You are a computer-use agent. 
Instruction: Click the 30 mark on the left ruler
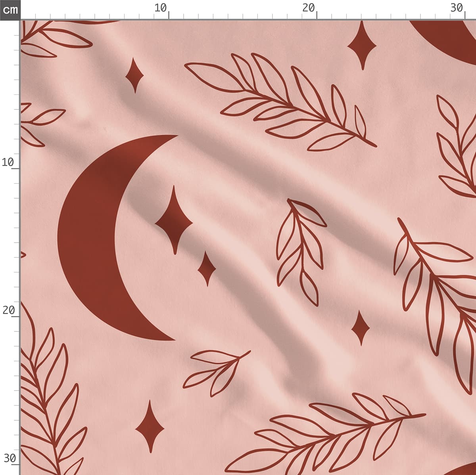[9, 458]
